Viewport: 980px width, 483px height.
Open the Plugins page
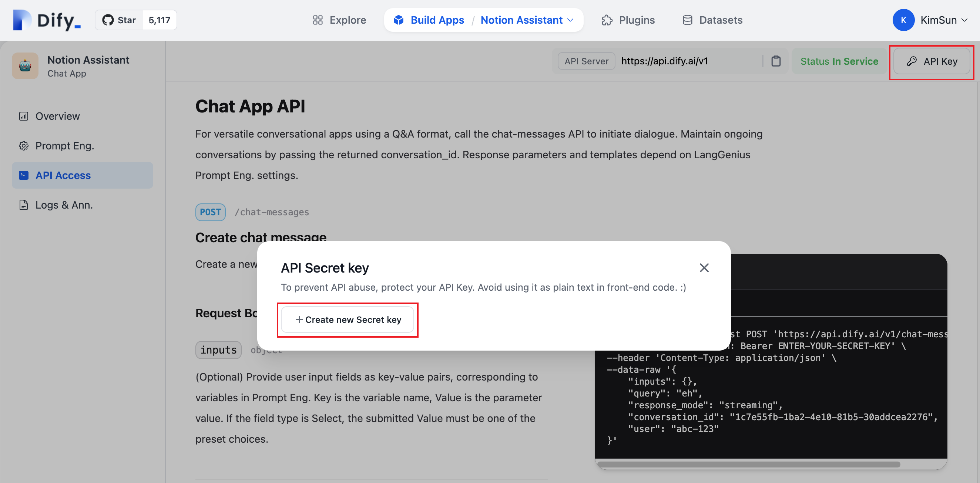628,20
